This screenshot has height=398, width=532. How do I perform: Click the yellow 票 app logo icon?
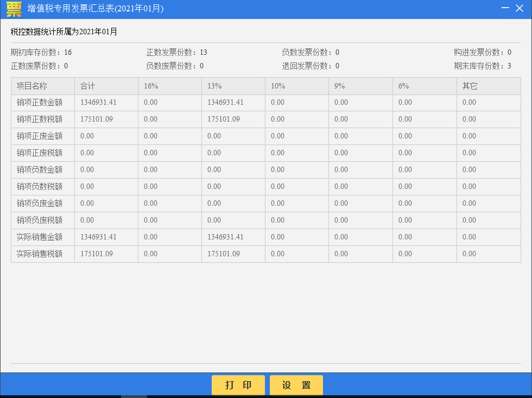[14, 9]
